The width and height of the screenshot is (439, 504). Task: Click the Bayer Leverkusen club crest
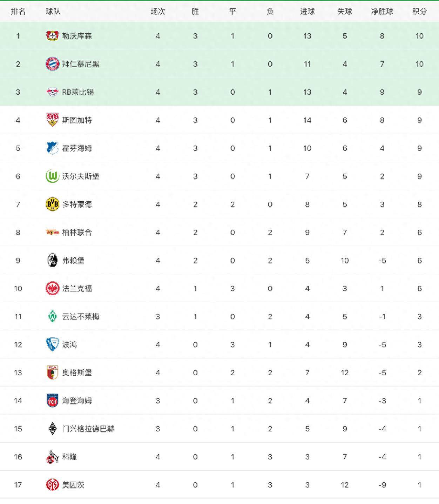point(53,36)
